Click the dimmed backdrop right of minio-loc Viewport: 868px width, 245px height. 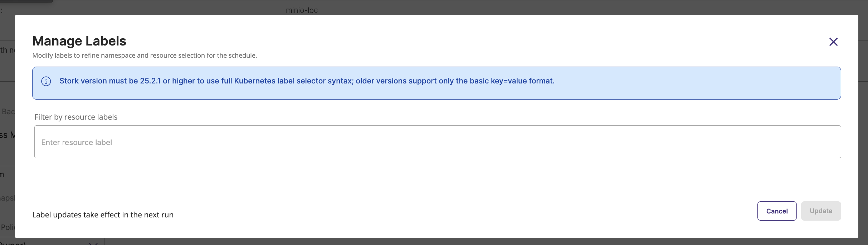[x=537, y=8]
